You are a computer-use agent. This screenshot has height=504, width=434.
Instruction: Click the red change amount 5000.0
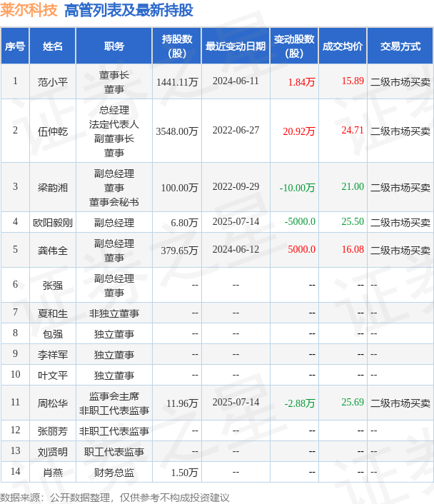pyautogui.click(x=301, y=249)
